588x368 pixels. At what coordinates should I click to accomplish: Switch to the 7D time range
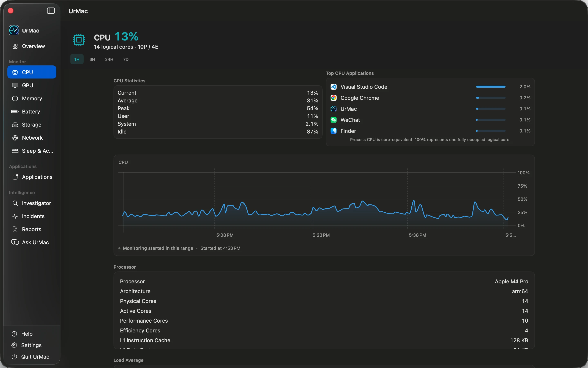(x=126, y=59)
